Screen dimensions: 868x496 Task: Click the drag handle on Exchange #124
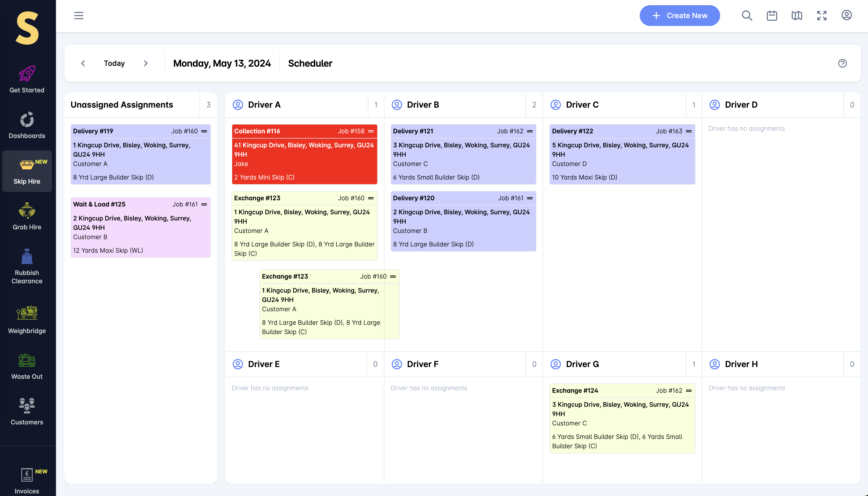(688, 391)
